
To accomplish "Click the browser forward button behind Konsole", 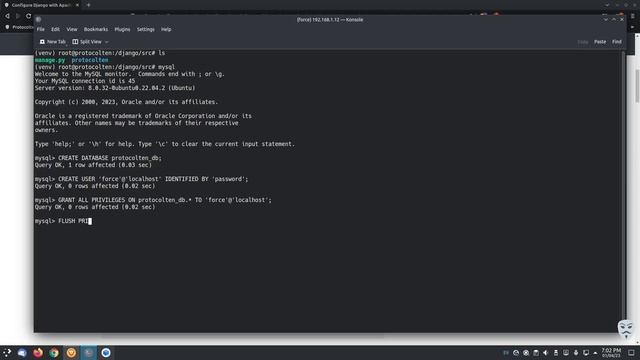I will click(18, 16).
